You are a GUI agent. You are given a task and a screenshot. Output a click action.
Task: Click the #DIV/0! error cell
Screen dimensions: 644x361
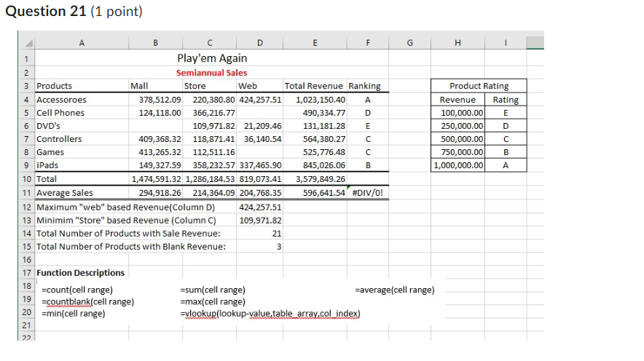coord(368,193)
